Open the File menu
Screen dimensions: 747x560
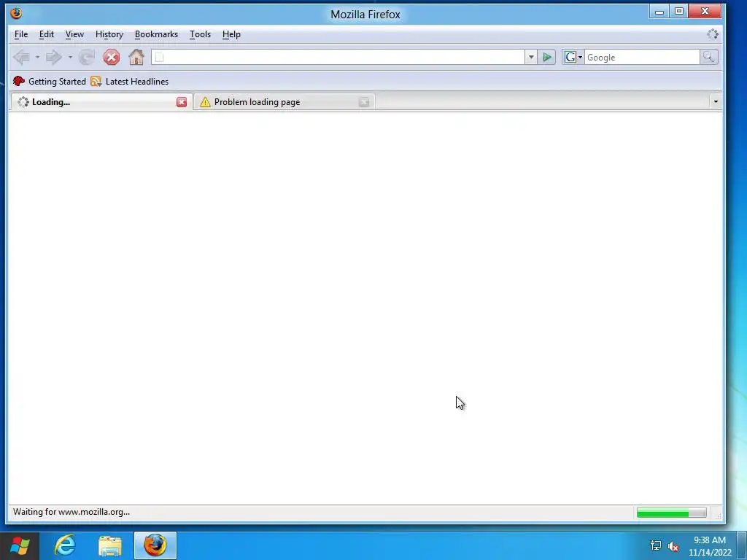(x=21, y=34)
